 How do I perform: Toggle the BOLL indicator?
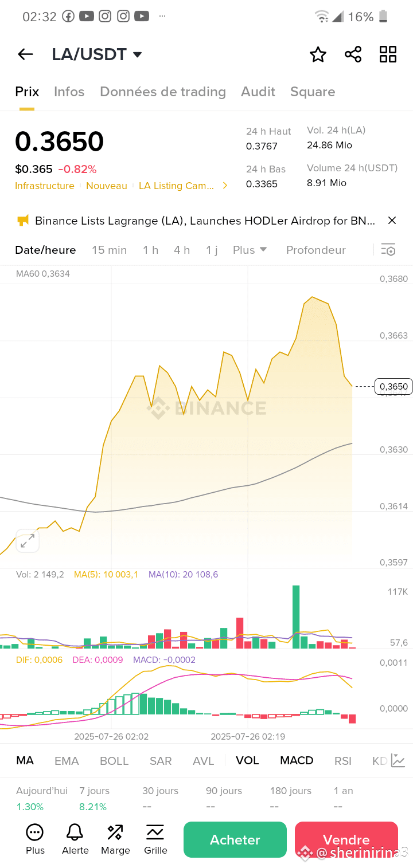coord(114,761)
